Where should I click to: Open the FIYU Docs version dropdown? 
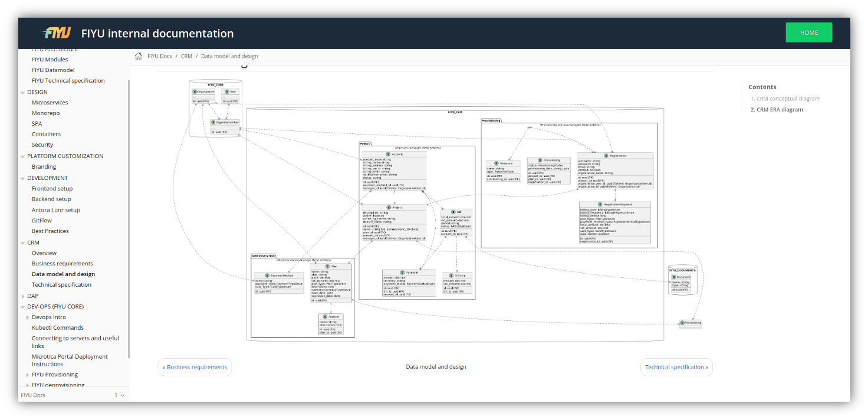click(119, 395)
